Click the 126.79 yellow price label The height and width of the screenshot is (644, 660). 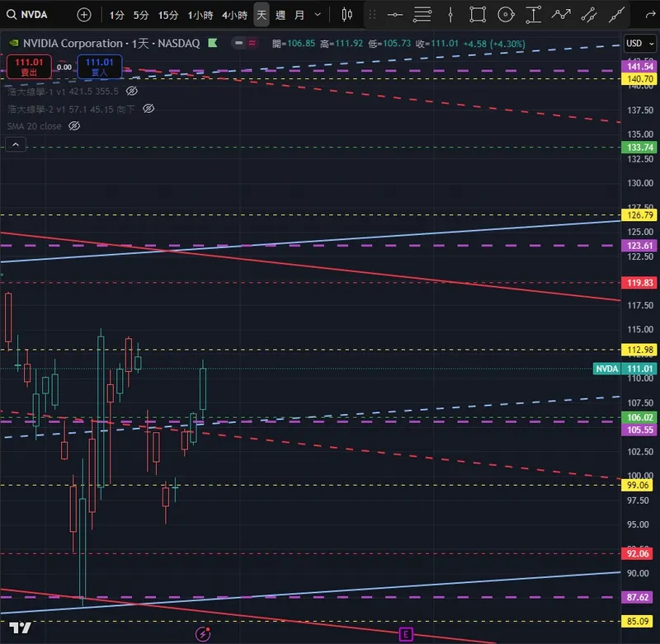click(639, 215)
